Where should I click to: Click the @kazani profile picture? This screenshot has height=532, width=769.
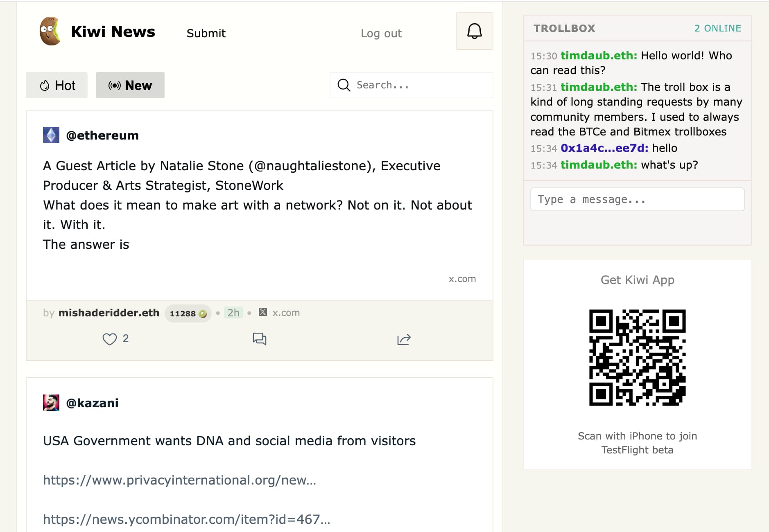pos(51,402)
